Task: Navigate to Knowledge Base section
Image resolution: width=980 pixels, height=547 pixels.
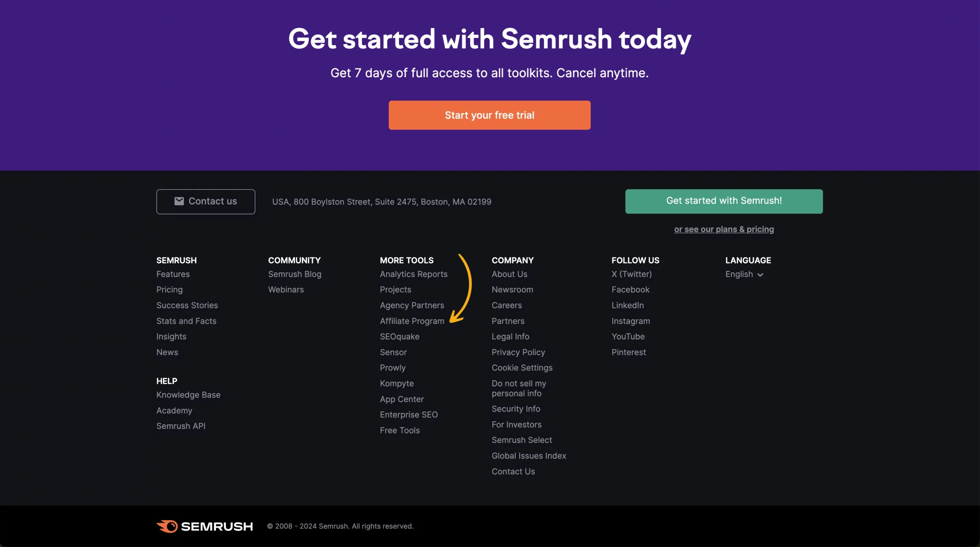Action: tap(188, 395)
